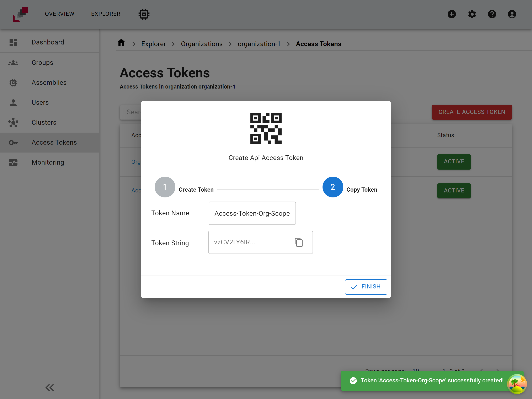Open the user account icon
Image resolution: width=532 pixels, height=399 pixels.
coord(512,14)
